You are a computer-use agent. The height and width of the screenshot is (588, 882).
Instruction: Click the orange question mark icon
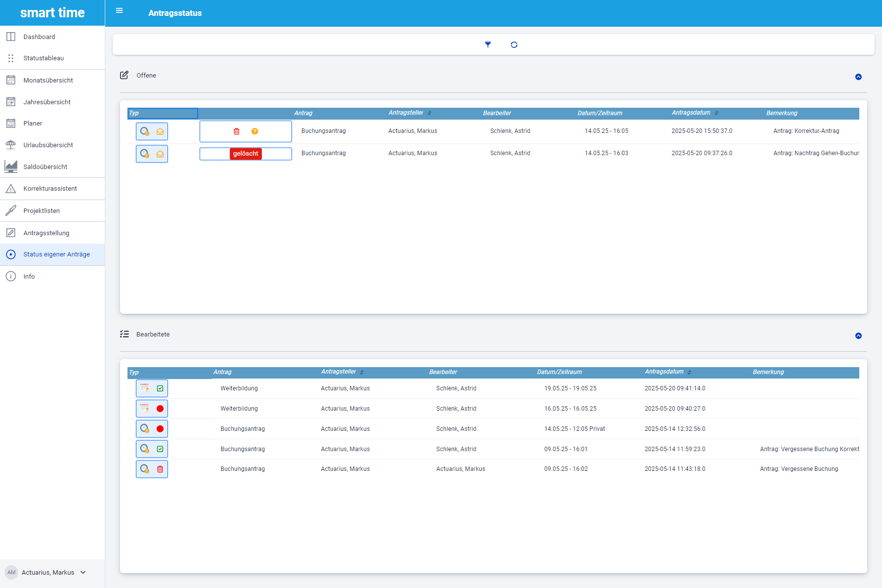tap(254, 131)
